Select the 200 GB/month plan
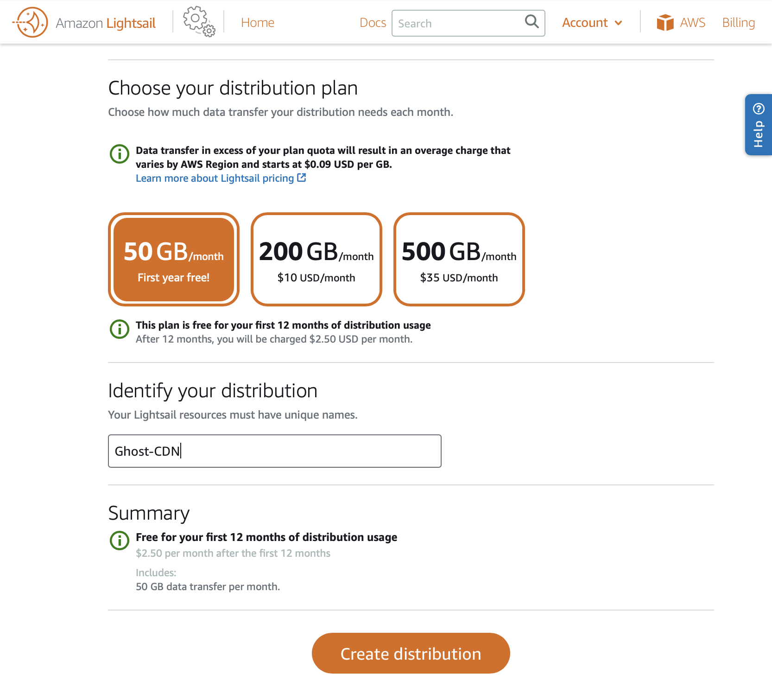 click(x=316, y=260)
